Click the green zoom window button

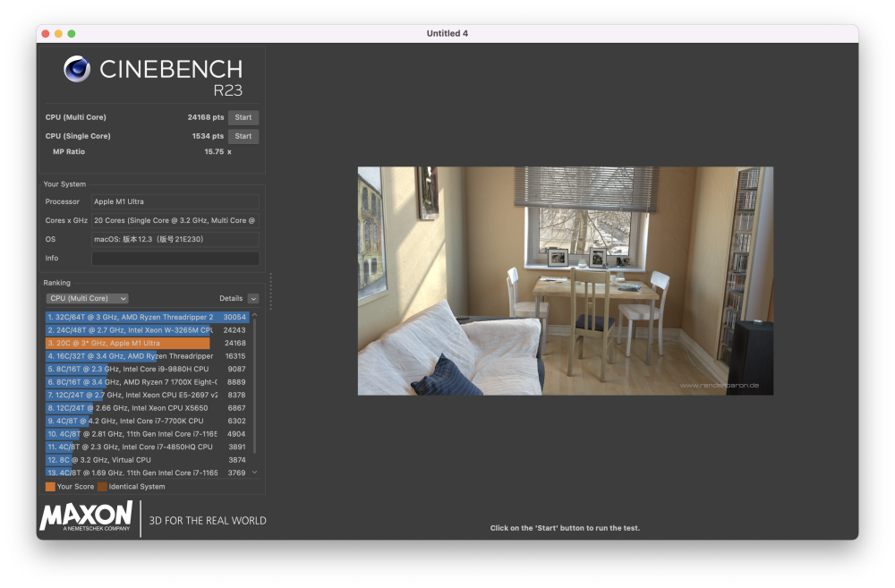click(x=72, y=34)
